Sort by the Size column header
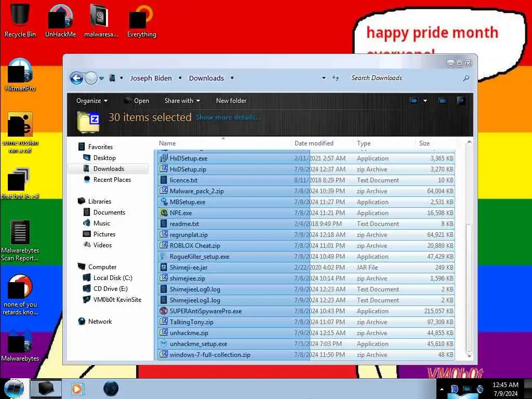The image size is (532, 399). coord(436,143)
